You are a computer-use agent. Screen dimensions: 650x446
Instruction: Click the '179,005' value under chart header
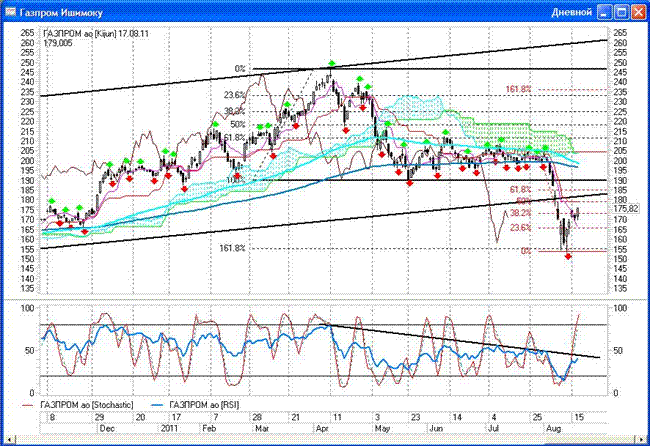(57, 43)
